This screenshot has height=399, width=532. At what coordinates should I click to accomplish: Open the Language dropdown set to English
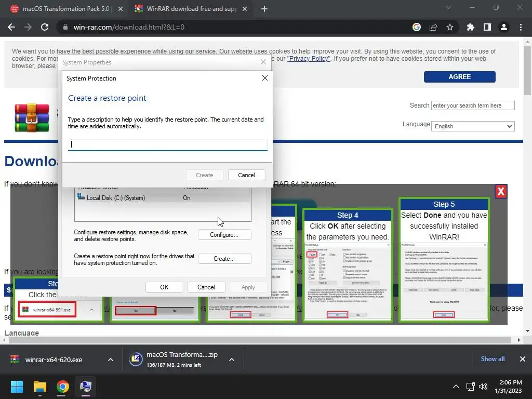473,126
